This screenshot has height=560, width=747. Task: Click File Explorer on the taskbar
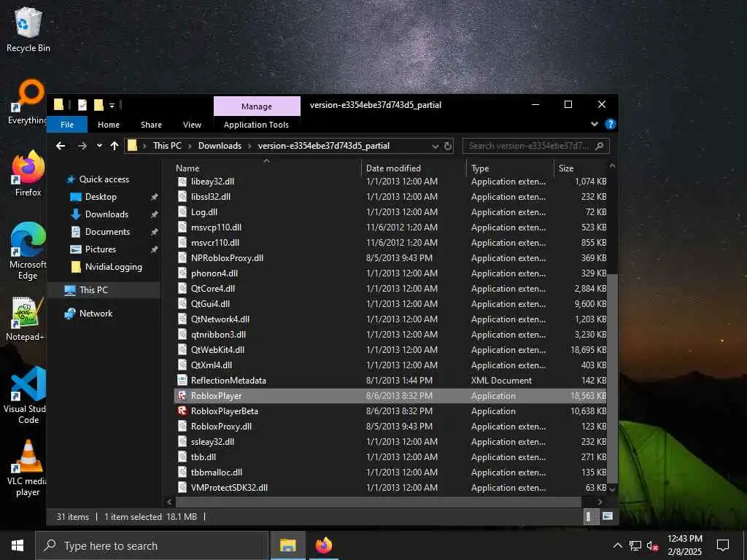[x=287, y=545]
